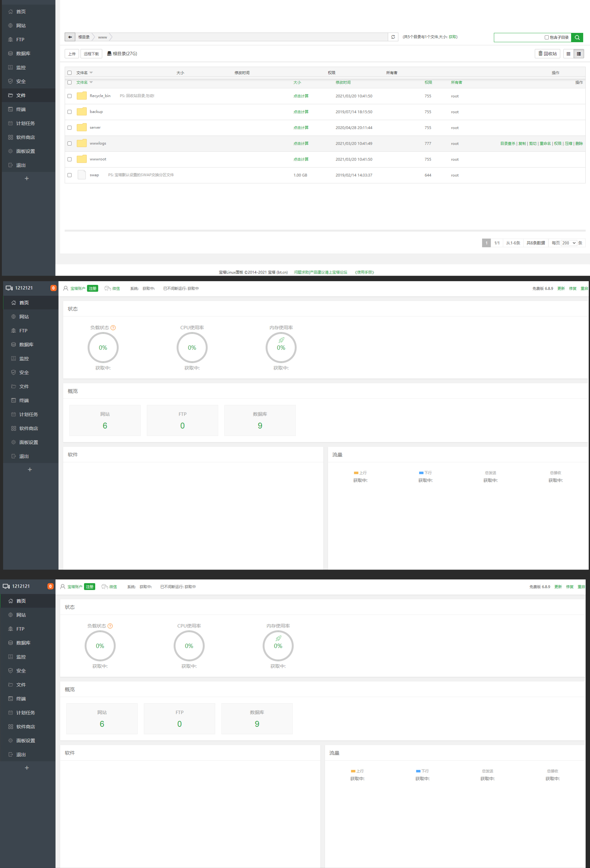The image size is (590, 868).
Task: Select the 根目录 breadcrumb segment
Action: click(x=84, y=37)
